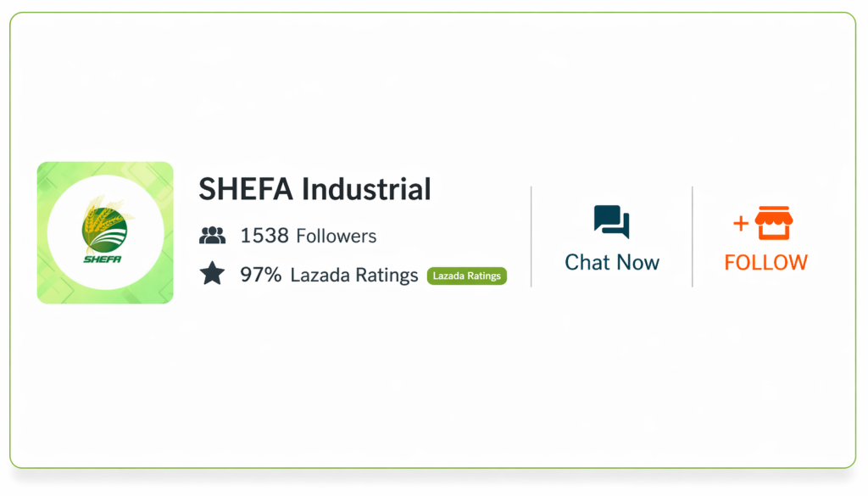Viewport: 868px width, 496px height.
Task: Click the wheat emblem in the store logo
Action: [105, 225]
